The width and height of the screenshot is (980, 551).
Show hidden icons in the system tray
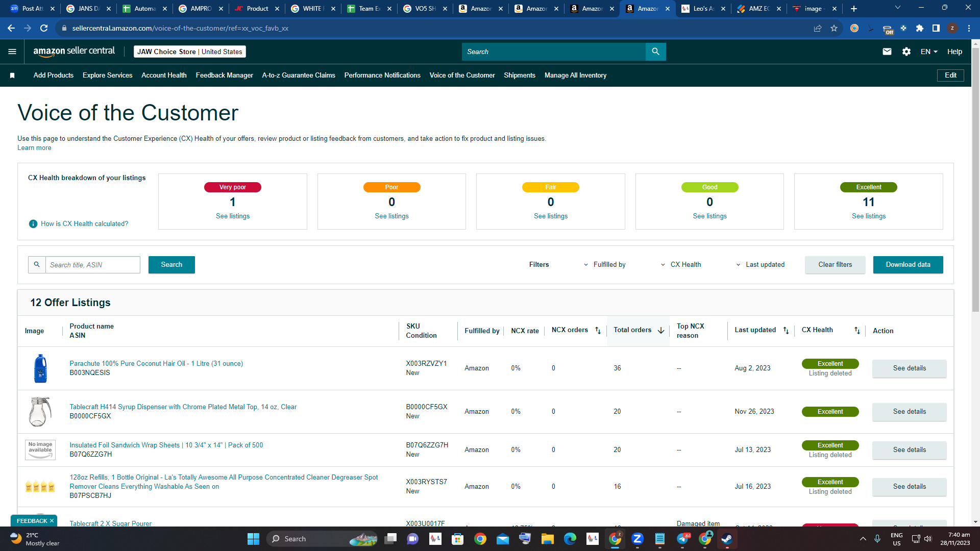[863, 539]
